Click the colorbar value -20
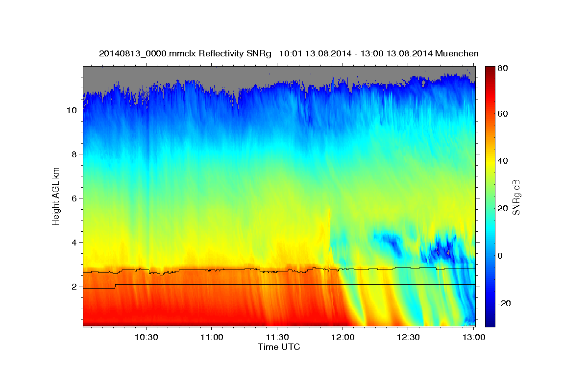 (505, 303)
